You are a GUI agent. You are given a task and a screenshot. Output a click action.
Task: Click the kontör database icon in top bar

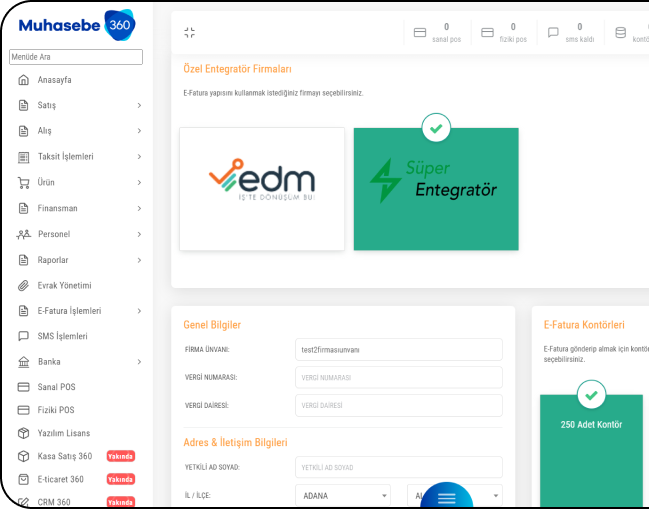tap(620, 33)
